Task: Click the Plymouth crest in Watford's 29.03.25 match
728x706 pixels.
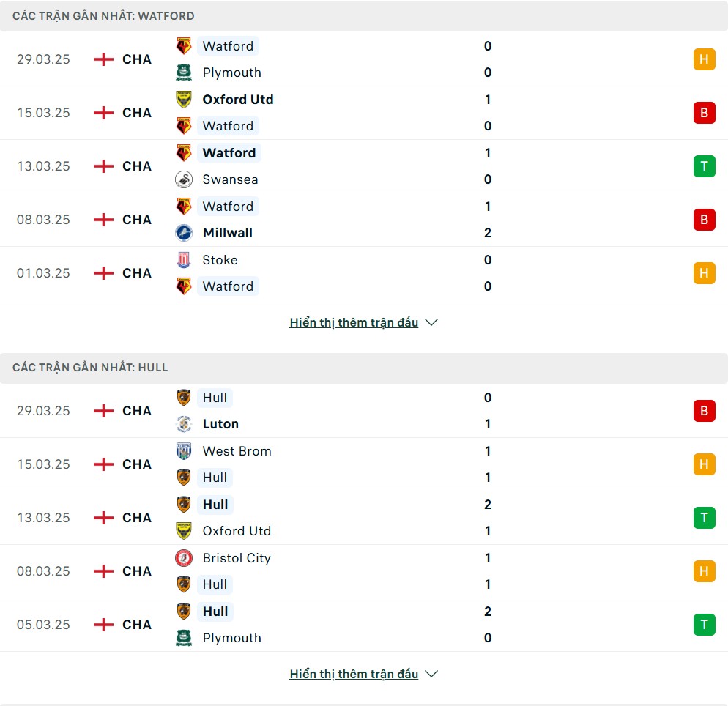Action: [x=184, y=73]
